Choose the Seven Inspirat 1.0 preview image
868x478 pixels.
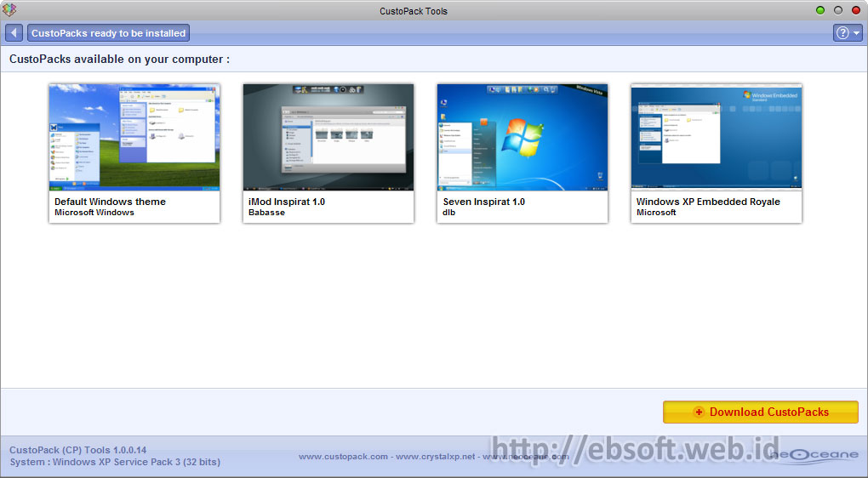(x=522, y=137)
